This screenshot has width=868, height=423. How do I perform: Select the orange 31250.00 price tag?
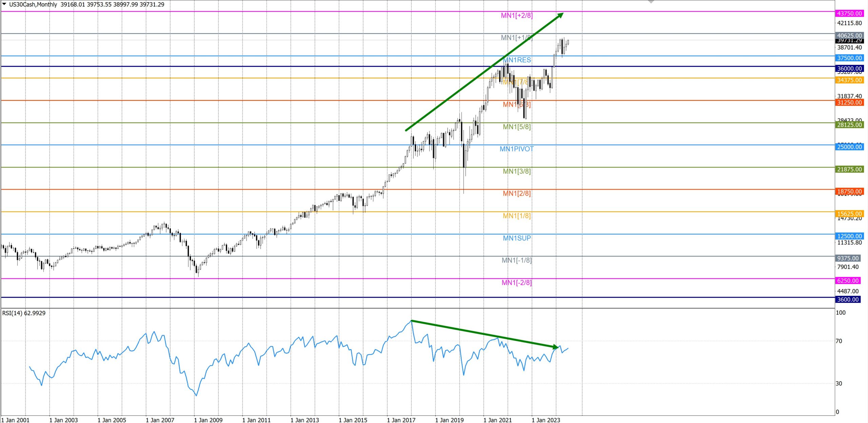[x=849, y=102]
